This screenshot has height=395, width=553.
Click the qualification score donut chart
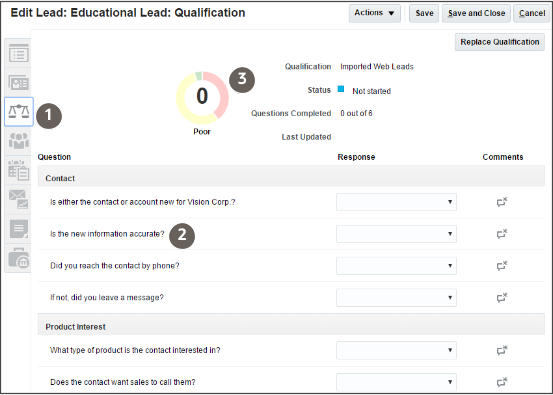[x=202, y=98]
